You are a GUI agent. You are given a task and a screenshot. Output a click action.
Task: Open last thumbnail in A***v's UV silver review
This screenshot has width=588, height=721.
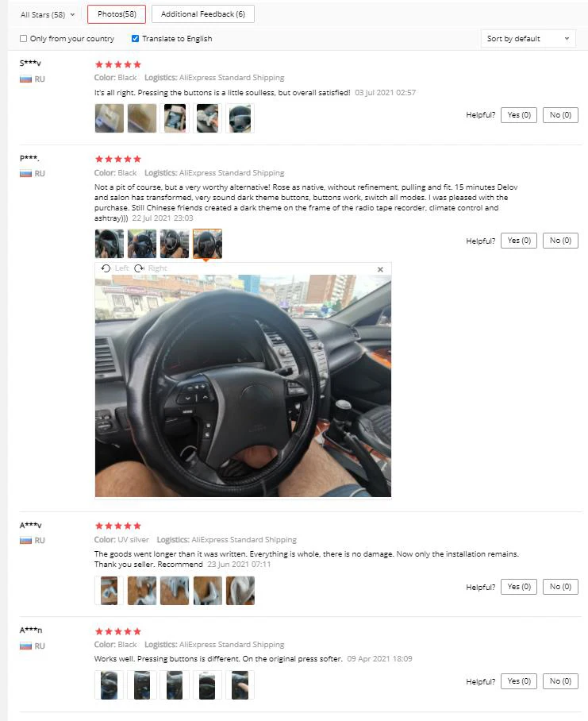tap(240, 591)
